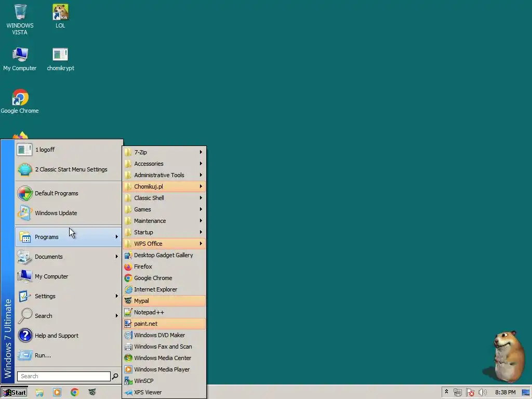Image resolution: width=532 pixels, height=399 pixels.
Task: Expand the Search submenu
Action: click(68, 315)
